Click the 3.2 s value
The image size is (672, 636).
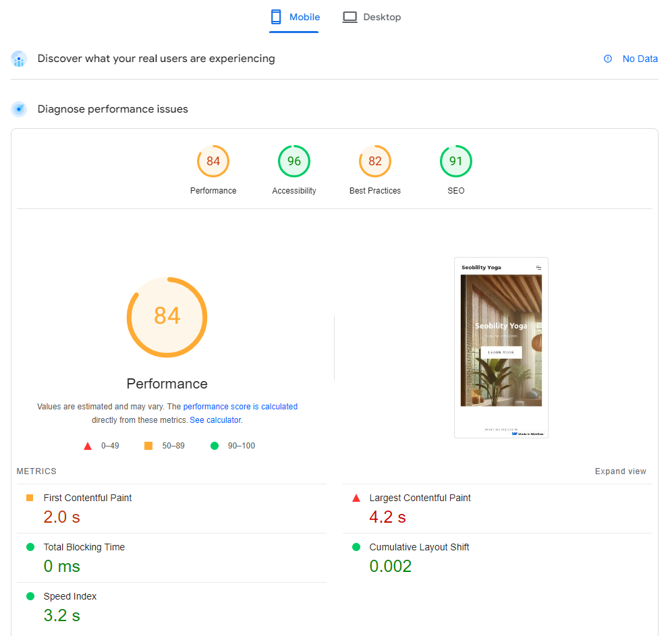[x=61, y=616]
